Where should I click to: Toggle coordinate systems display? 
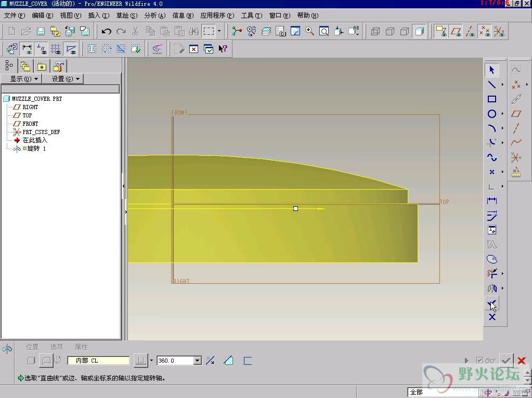[499, 32]
